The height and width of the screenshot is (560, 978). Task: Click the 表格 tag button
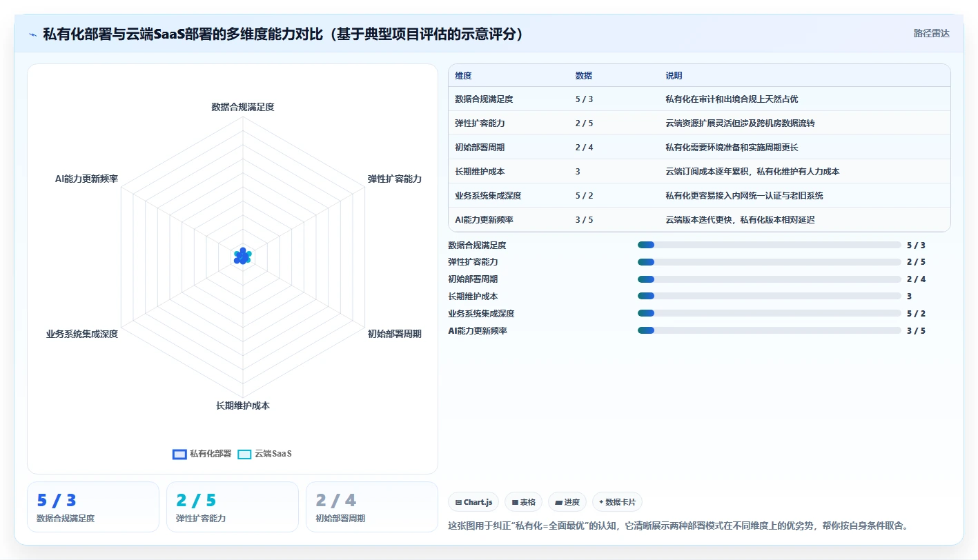[x=524, y=502]
